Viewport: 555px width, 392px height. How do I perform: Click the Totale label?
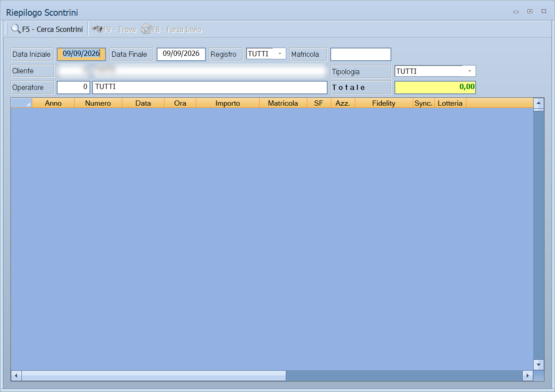pyautogui.click(x=361, y=87)
